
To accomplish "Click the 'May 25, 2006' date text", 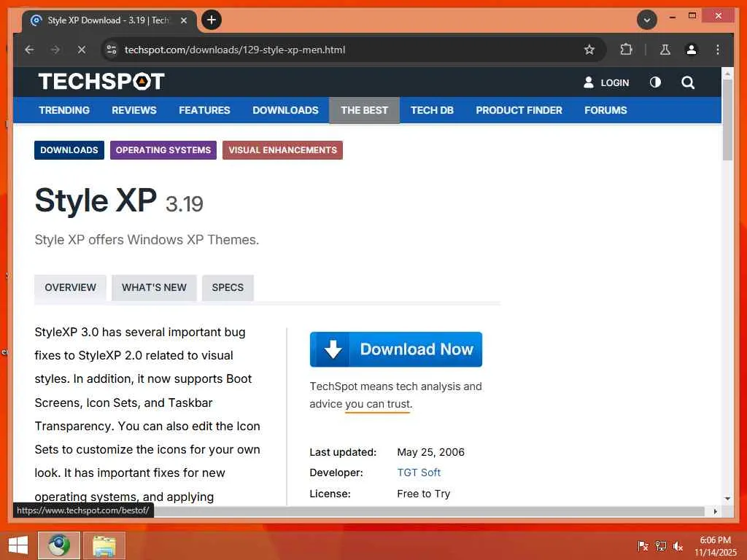I will [430, 452].
